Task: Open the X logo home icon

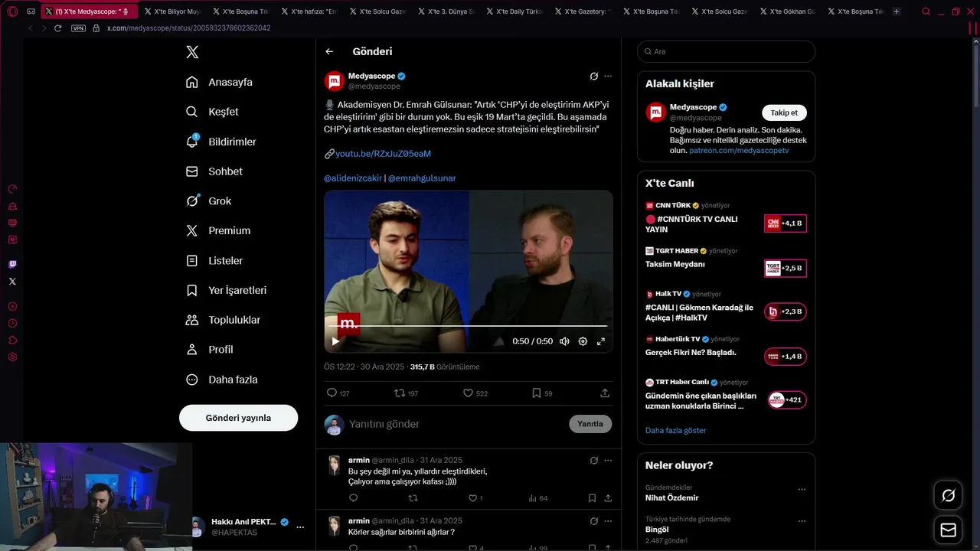Action: [192, 52]
